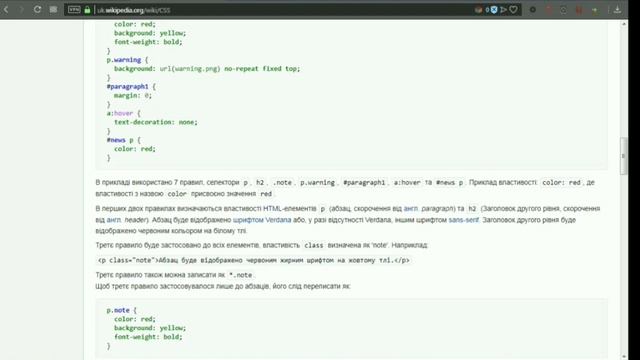
Task: Click the '#news p' selector in code
Action: (120, 140)
